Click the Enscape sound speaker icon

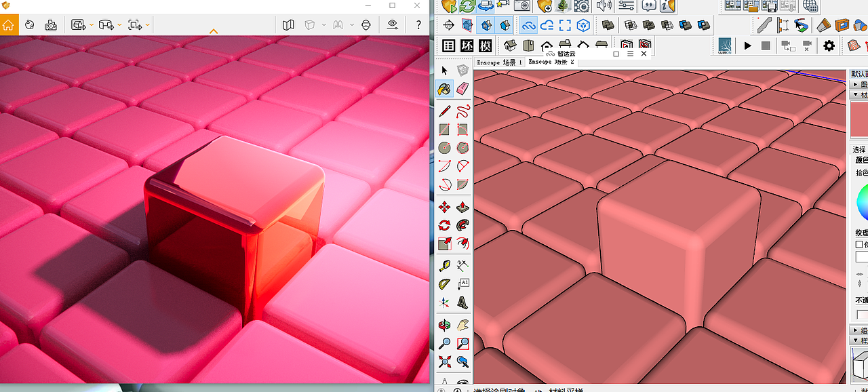click(x=604, y=6)
